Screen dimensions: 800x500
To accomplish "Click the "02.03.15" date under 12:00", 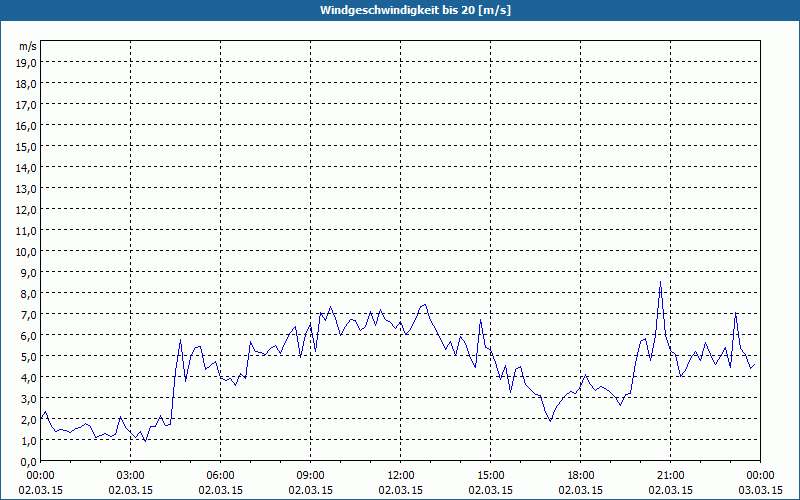I will tap(401, 490).
